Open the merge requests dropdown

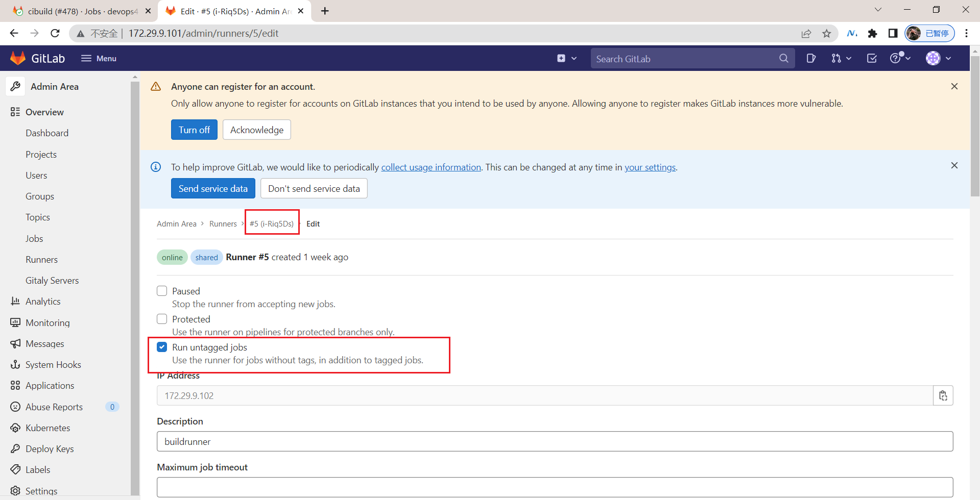tap(841, 58)
